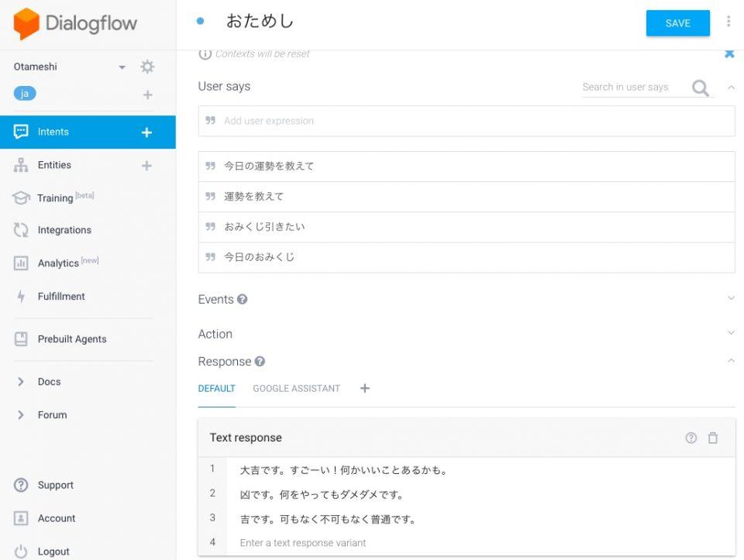The width and height of the screenshot is (744, 560).
Task: Focus the Add user expression field
Action: (467, 121)
